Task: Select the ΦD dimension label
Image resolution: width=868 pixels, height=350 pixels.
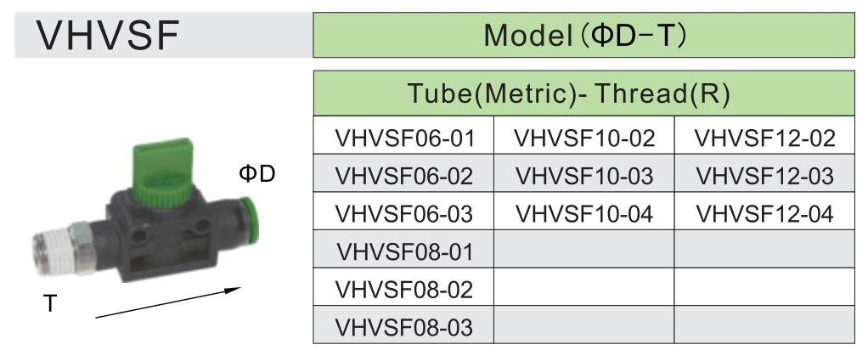Action: 256,174
